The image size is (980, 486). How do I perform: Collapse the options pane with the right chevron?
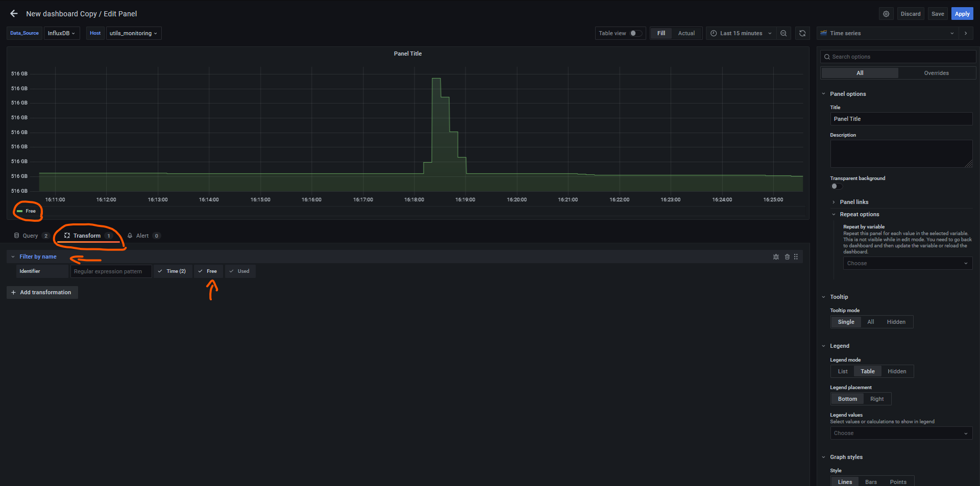tap(966, 33)
